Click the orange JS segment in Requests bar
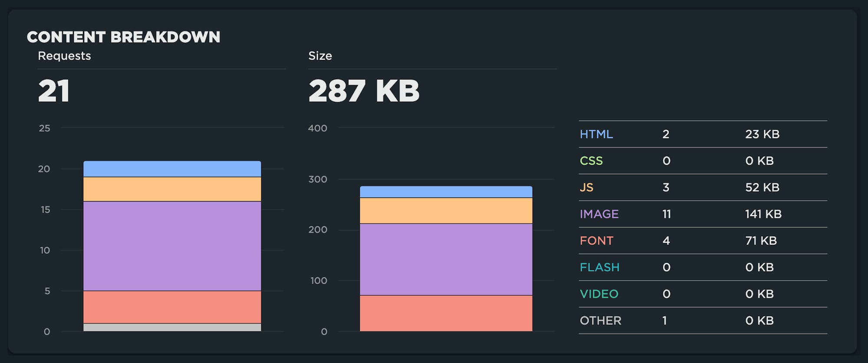The height and width of the screenshot is (363, 868). (x=172, y=189)
